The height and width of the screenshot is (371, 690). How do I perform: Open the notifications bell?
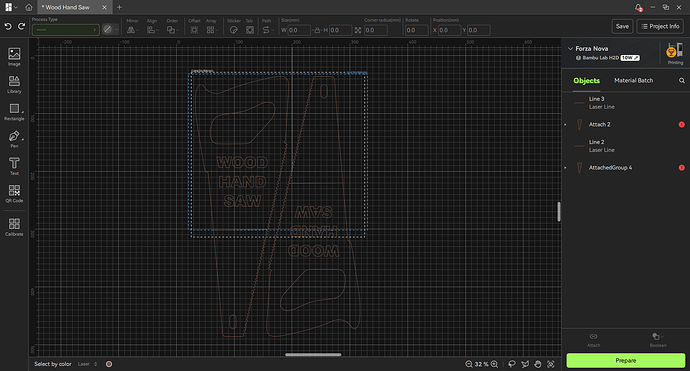click(x=638, y=7)
